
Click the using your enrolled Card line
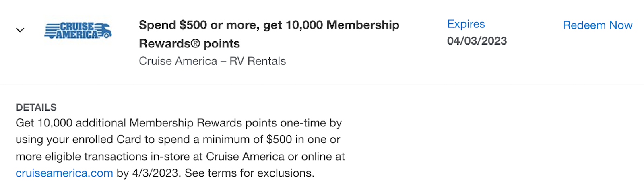[178, 140]
